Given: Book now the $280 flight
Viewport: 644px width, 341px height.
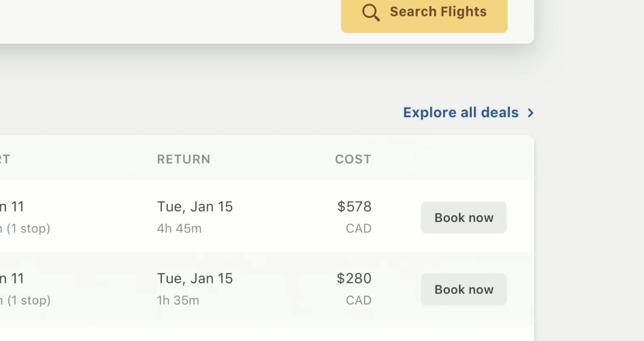Looking at the screenshot, I should tap(463, 290).
